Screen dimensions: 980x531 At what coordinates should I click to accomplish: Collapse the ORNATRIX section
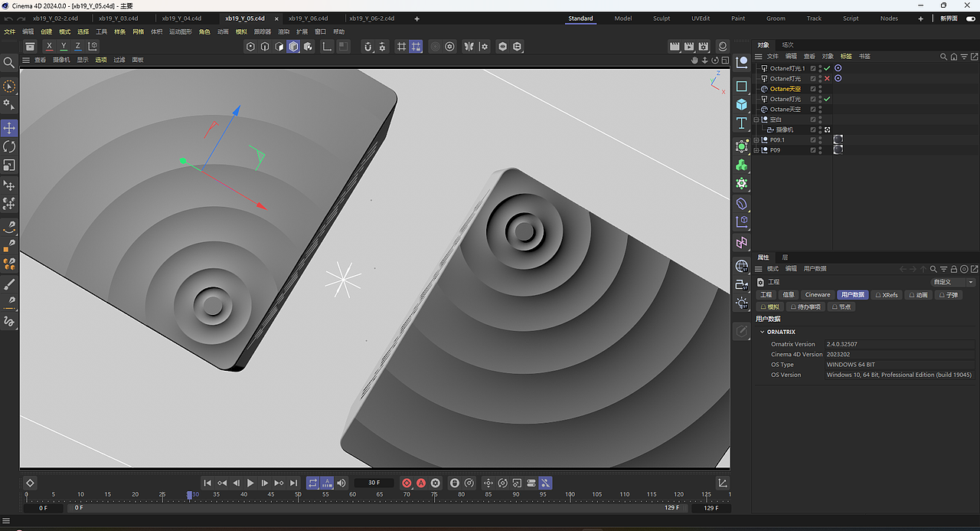click(x=763, y=332)
